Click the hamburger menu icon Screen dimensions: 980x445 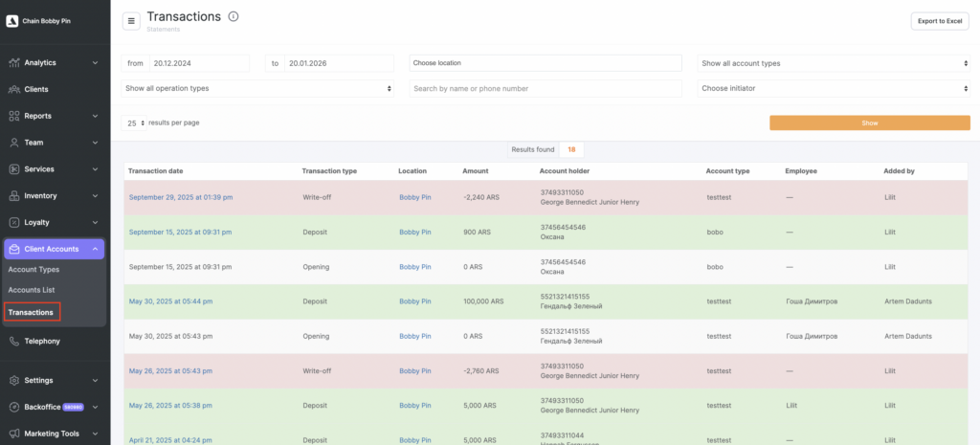point(131,21)
